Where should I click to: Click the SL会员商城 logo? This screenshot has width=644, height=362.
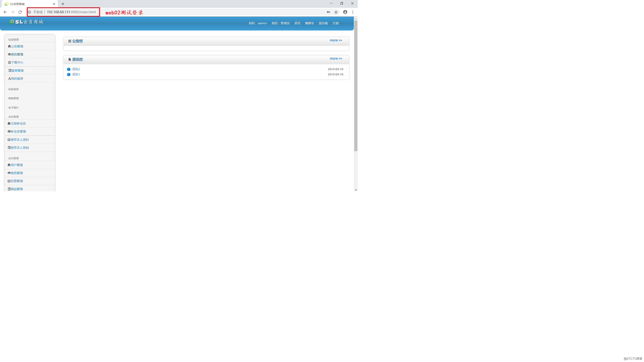tap(26, 22)
